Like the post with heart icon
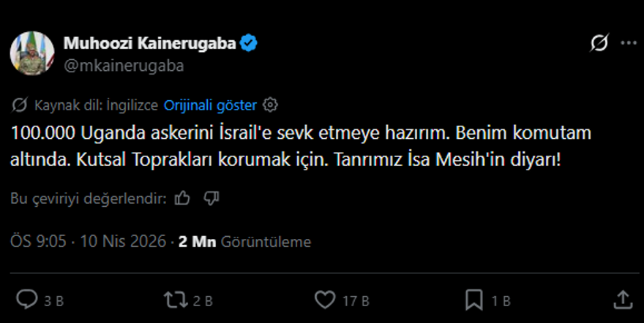Image resolution: width=644 pixels, height=323 pixels. 324,299
